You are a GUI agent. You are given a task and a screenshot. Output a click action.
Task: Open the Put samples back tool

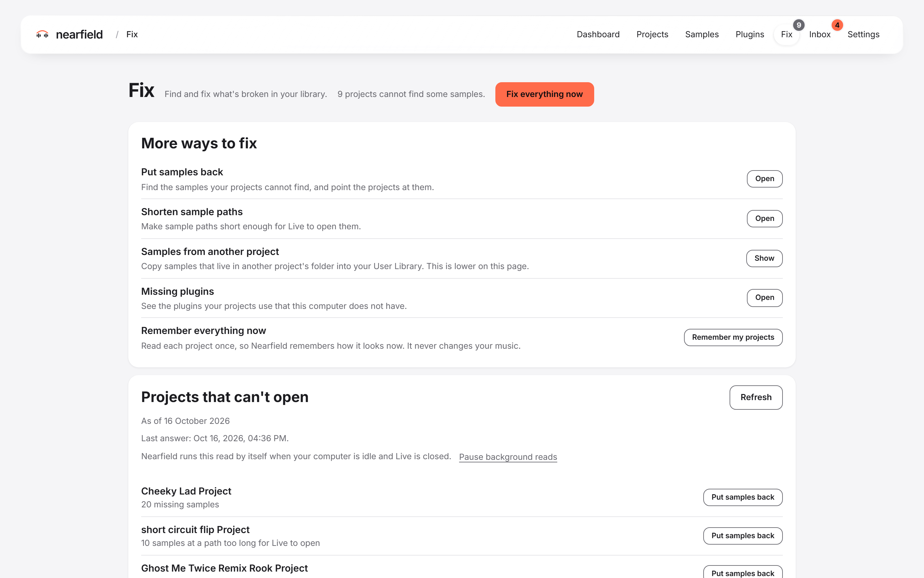(x=765, y=179)
